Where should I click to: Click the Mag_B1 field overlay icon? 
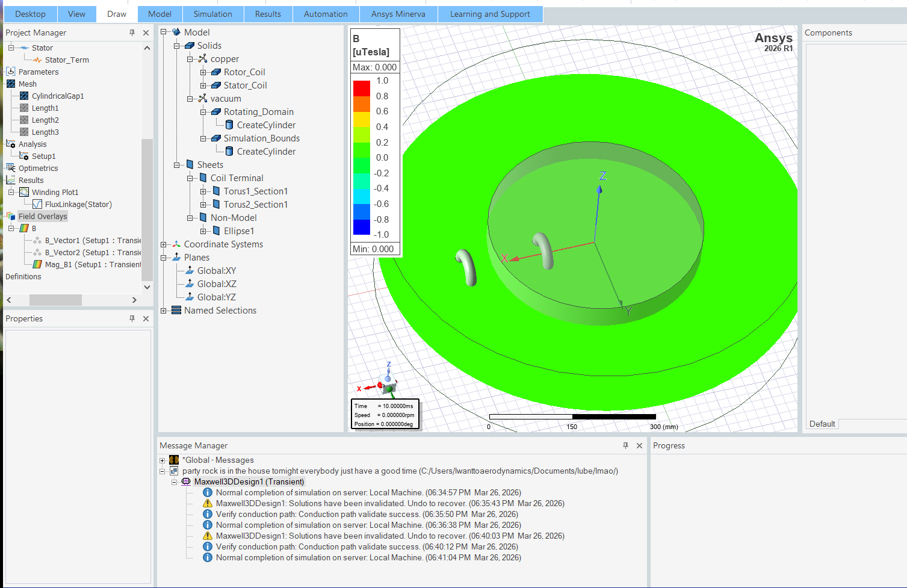(x=37, y=264)
